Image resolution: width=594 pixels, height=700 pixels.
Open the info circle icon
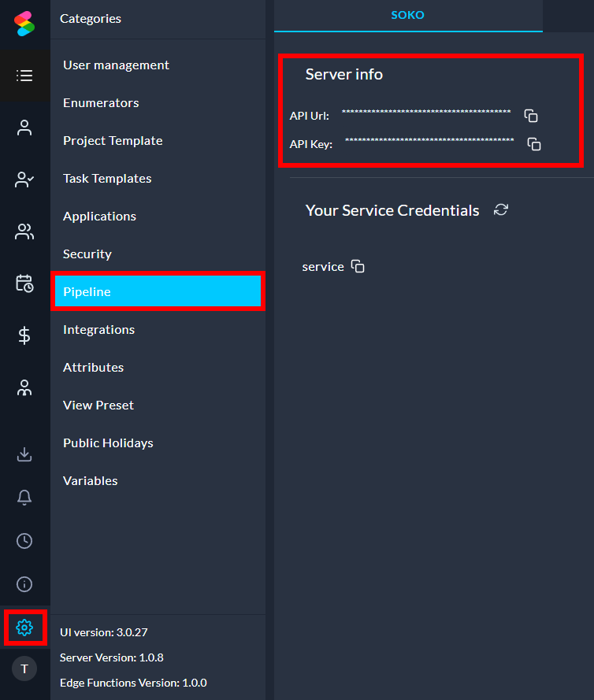(x=24, y=583)
